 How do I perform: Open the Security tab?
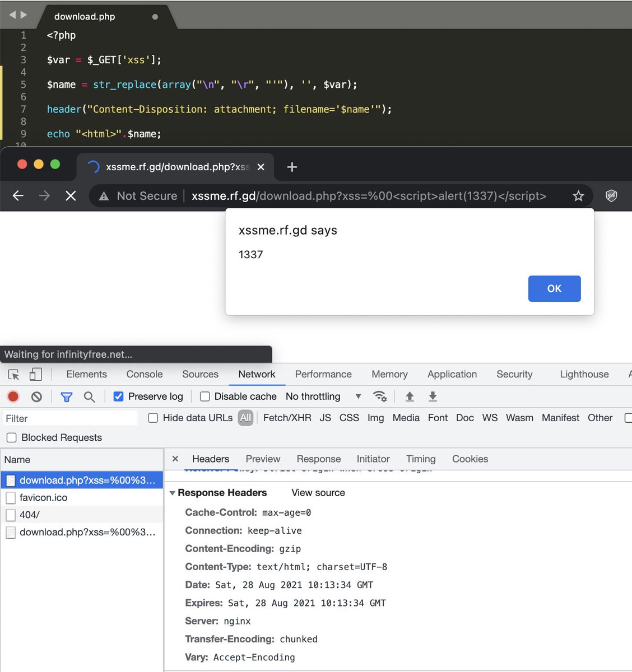514,374
